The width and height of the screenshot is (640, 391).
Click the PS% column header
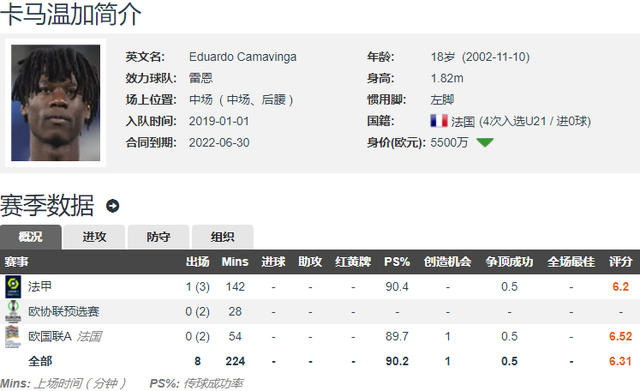point(397,262)
